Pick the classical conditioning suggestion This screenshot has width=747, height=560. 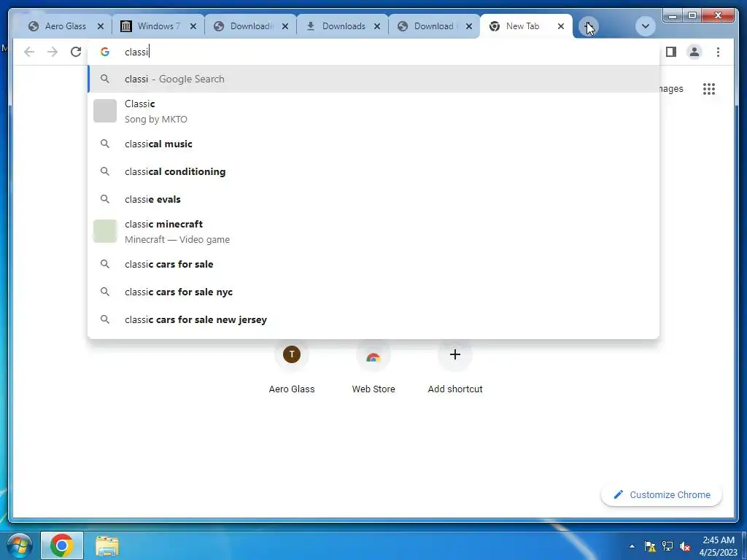pyautogui.click(x=373, y=171)
